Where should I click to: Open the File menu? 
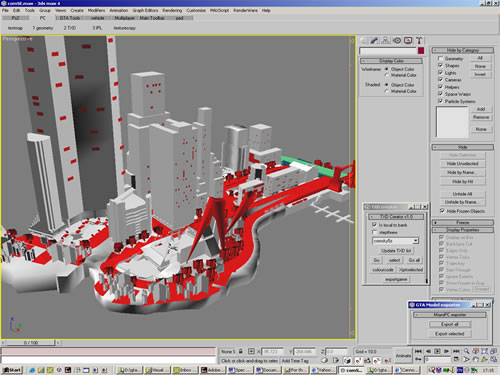5,10
